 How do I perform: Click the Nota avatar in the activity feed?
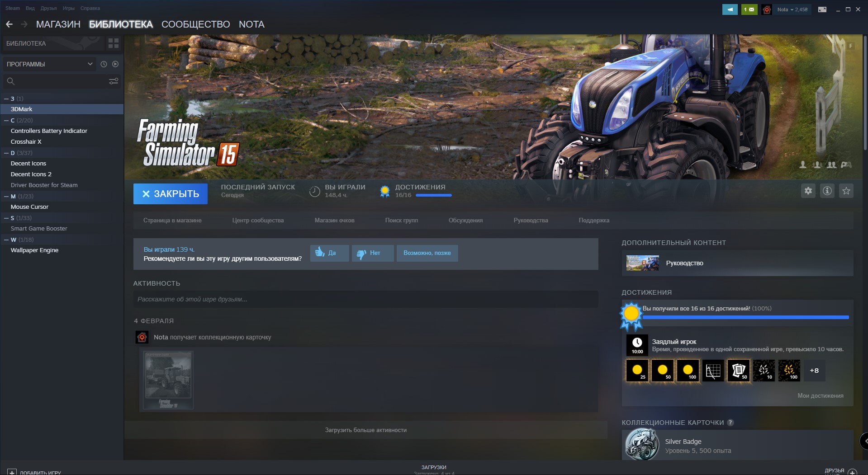pos(142,337)
